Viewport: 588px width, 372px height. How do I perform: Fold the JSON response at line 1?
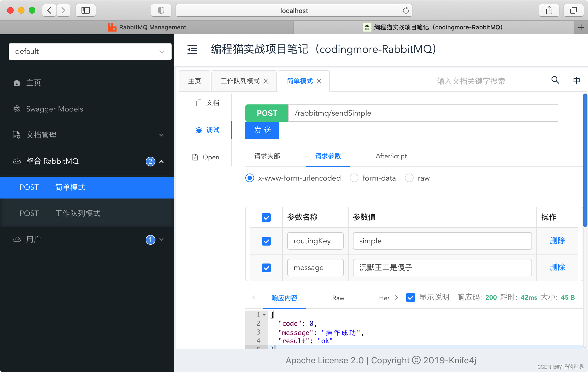tap(264, 315)
